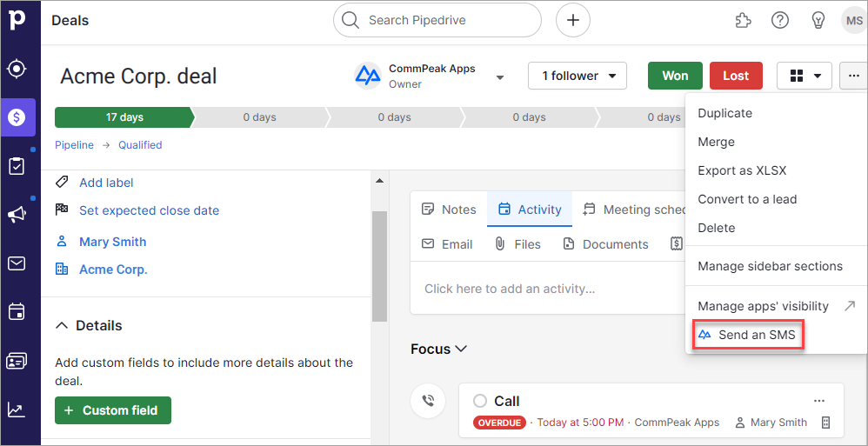Open Manage sidebar sections
The height and width of the screenshot is (446, 868).
tap(770, 266)
